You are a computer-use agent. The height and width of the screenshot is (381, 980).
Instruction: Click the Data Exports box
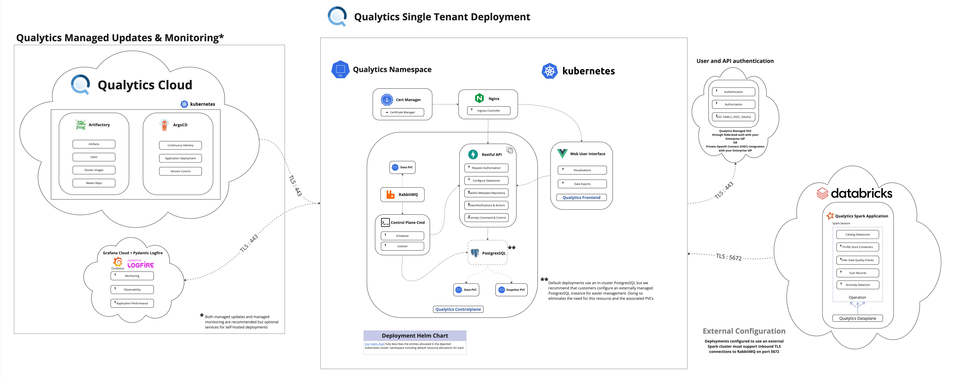coord(582,184)
